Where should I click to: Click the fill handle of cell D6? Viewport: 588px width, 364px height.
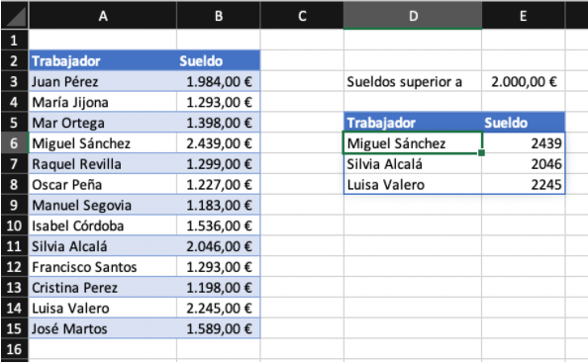point(481,153)
